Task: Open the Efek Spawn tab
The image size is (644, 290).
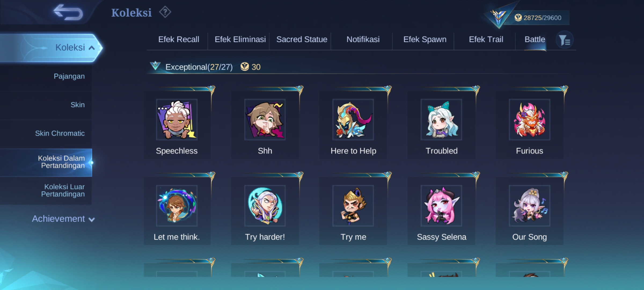Action: (x=425, y=39)
